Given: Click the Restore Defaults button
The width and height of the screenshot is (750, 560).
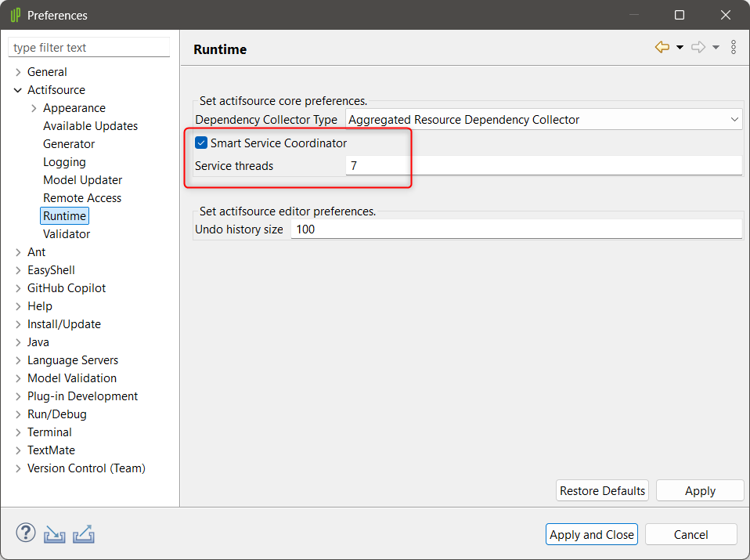Looking at the screenshot, I should (x=602, y=490).
